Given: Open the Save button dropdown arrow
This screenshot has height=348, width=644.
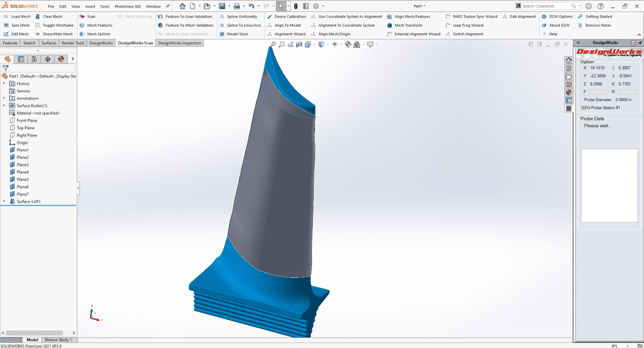Looking at the screenshot, I should (229, 6).
